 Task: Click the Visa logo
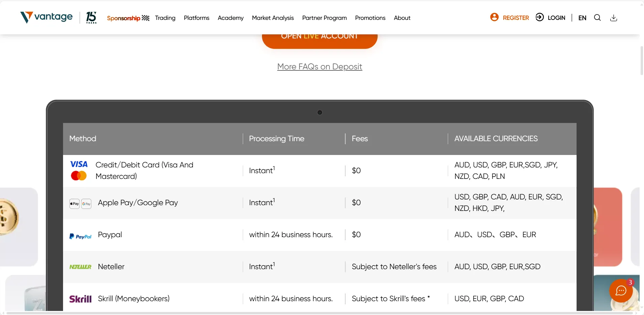pos(79,164)
